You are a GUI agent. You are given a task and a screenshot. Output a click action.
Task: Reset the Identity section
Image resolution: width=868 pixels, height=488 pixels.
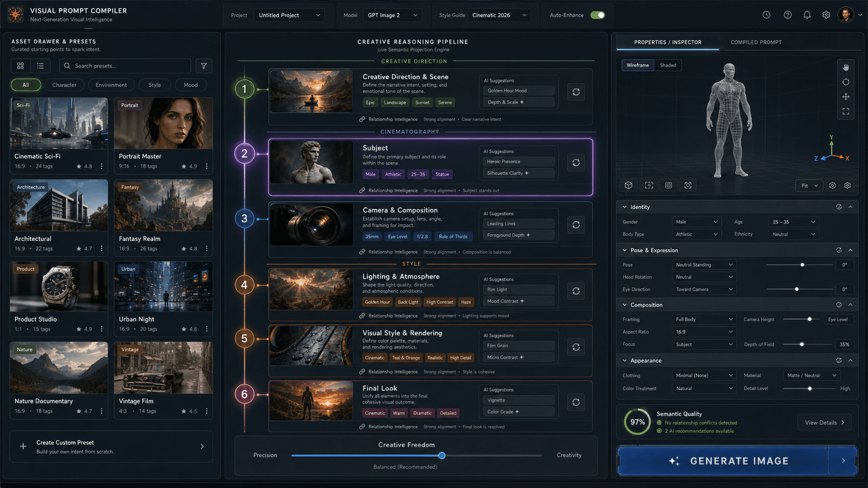pos(839,207)
